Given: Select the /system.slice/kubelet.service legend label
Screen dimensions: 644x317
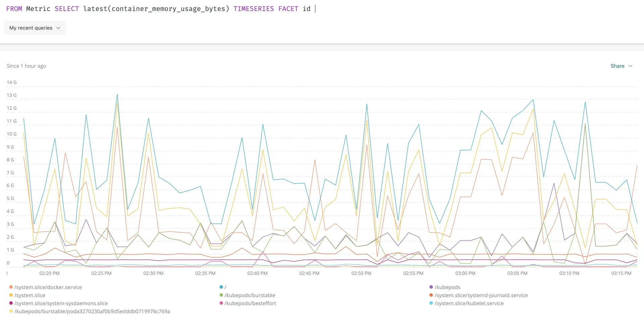Looking at the screenshot, I should 469,303.
